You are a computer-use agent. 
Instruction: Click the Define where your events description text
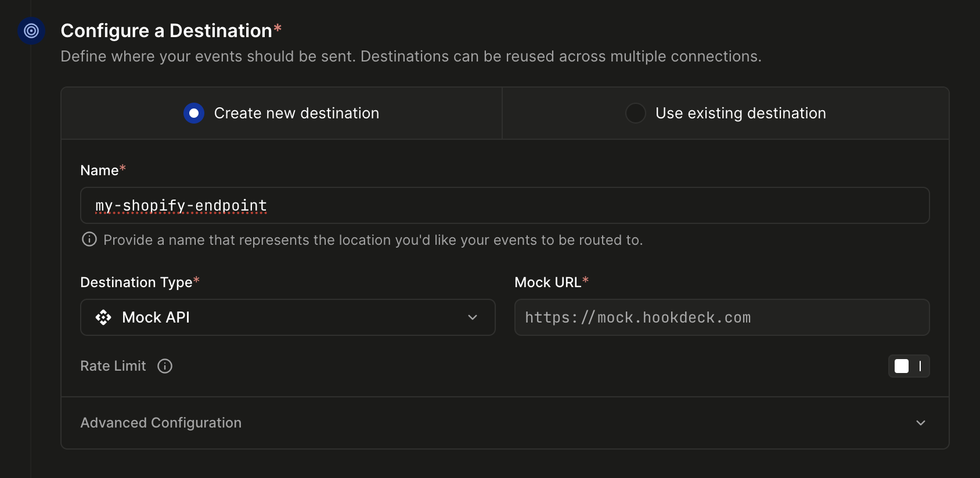pyautogui.click(x=411, y=56)
